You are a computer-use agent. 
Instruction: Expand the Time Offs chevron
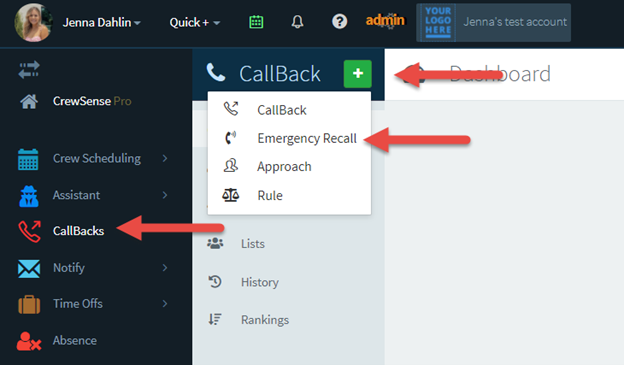point(165,304)
